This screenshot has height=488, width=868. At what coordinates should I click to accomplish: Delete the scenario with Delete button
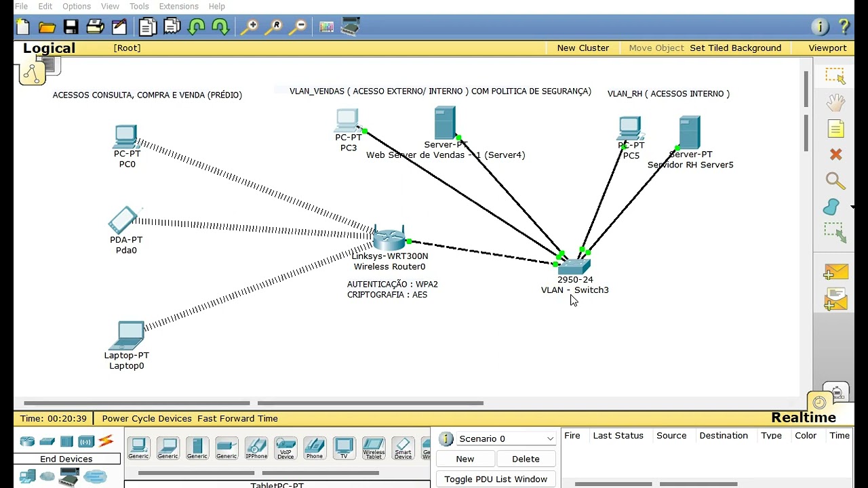click(526, 459)
